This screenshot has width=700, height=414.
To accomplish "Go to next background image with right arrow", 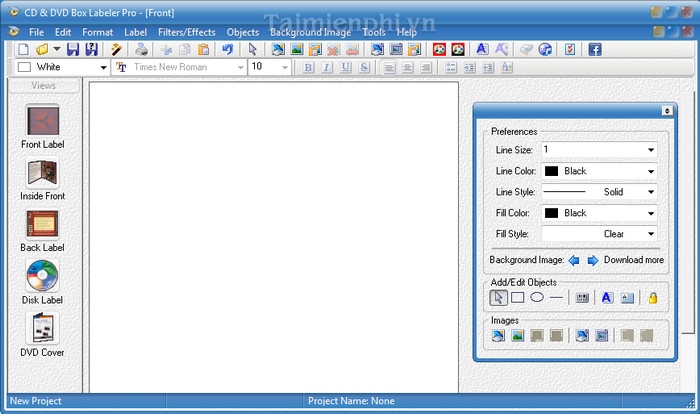I will point(592,260).
